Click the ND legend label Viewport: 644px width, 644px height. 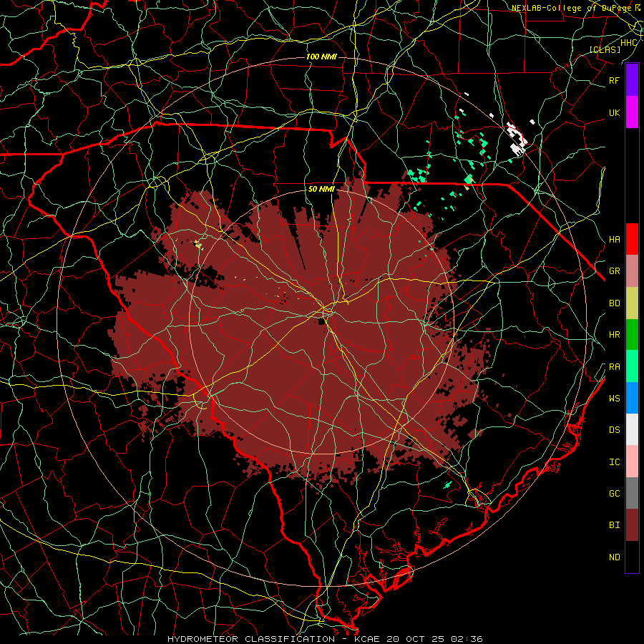click(x=614, y=557)
